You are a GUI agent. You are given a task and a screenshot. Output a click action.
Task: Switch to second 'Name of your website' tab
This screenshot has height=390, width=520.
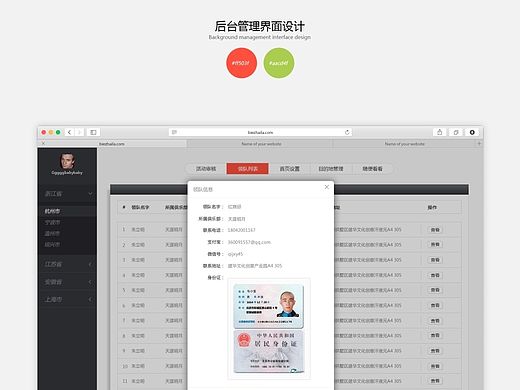(x=261, y=144)
